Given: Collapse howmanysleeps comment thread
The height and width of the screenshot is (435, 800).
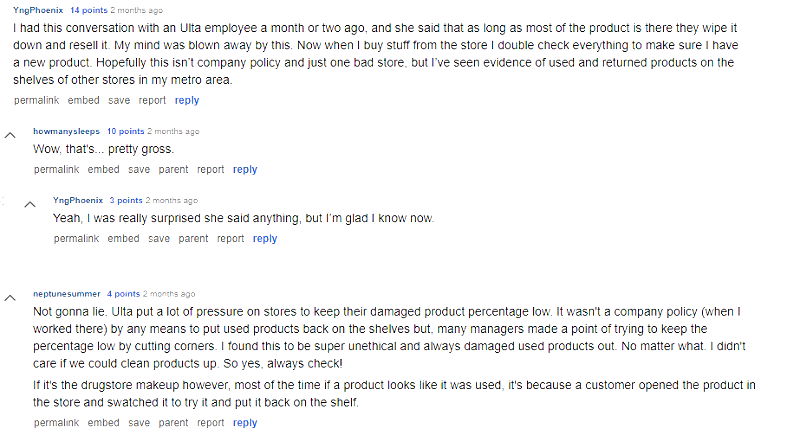Looking at the screenshot, I should 10,133.
